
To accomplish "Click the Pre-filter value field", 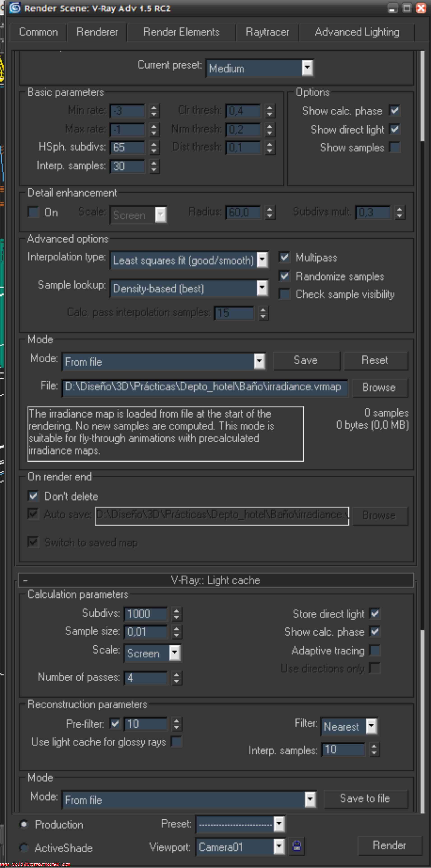I will [x=146, y=724].
